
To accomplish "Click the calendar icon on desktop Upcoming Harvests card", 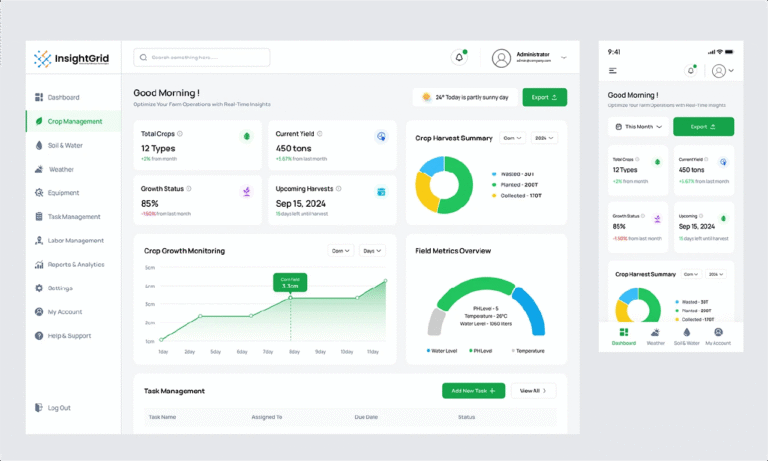I will point(381,191).
